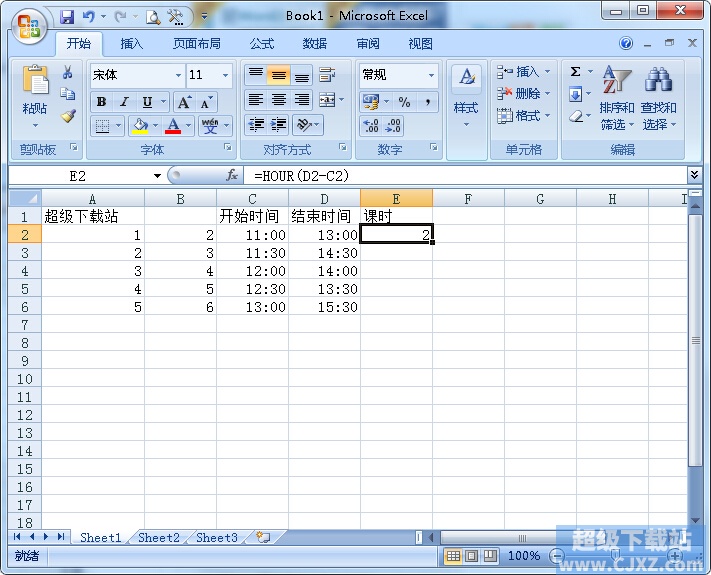The height and width of the screenshot is (575, 711).
Task: Click cell D4 containing 14:00
Action: coord(324,271)
